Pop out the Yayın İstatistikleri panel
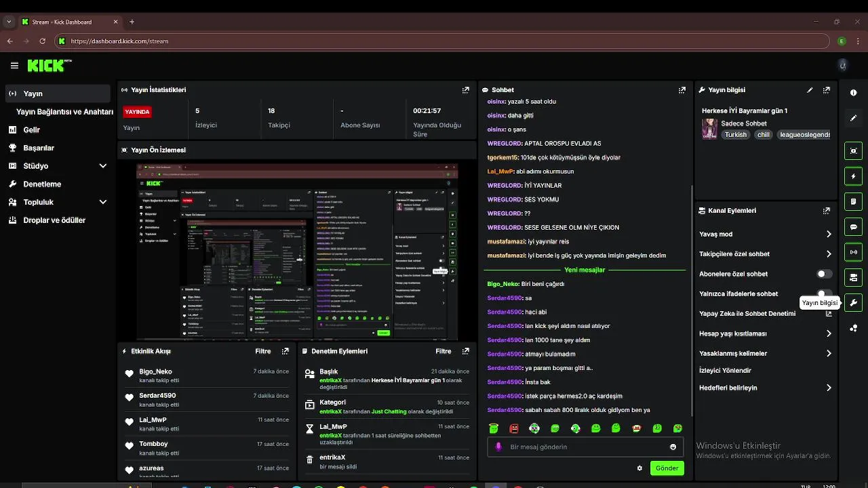Screen dimensions: 868x488 tap(465, 89)
